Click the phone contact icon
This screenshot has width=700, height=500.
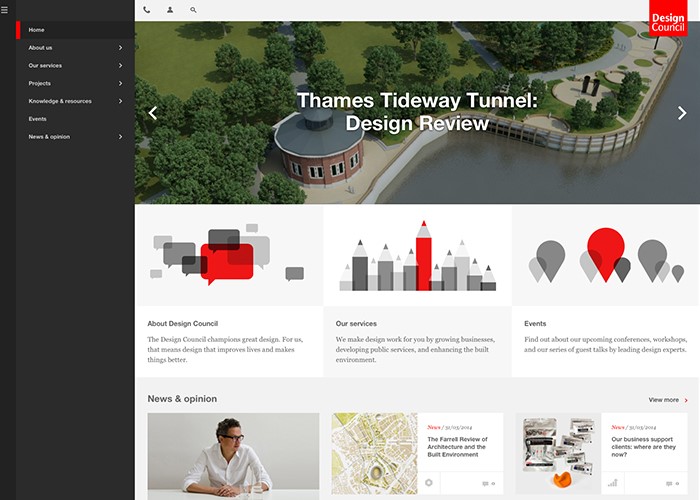click(x=146, y=10)
